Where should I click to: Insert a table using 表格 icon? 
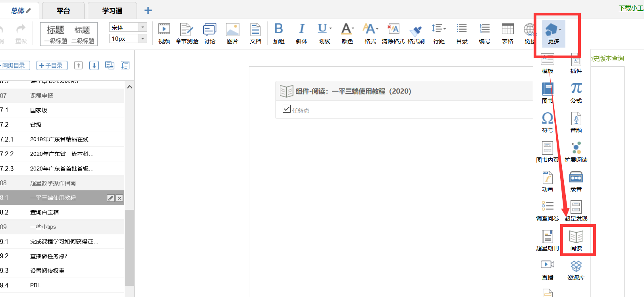507,33
